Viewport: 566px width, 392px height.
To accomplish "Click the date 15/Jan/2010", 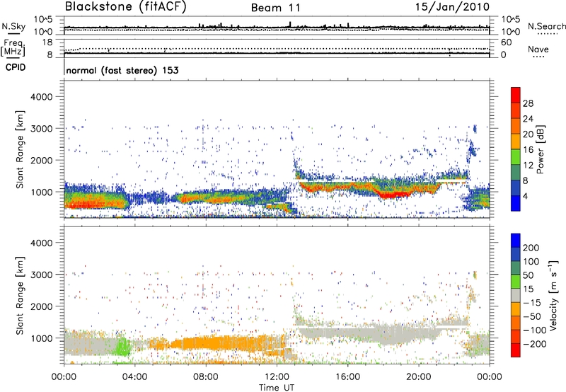I will coord(452,7).
